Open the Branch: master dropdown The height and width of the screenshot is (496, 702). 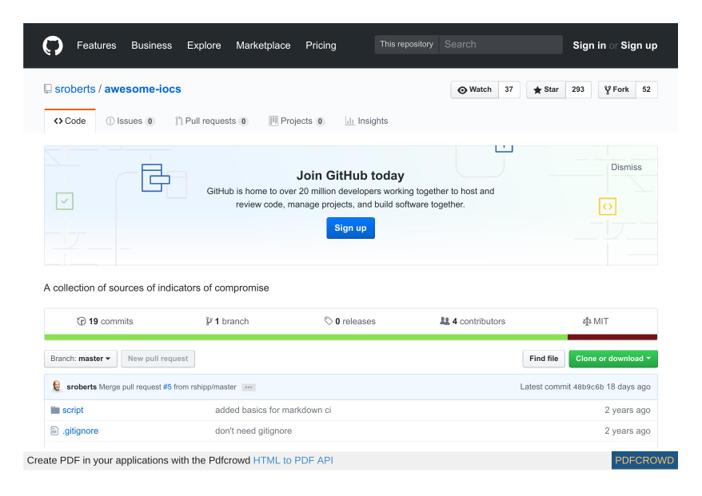click(81, 358)
